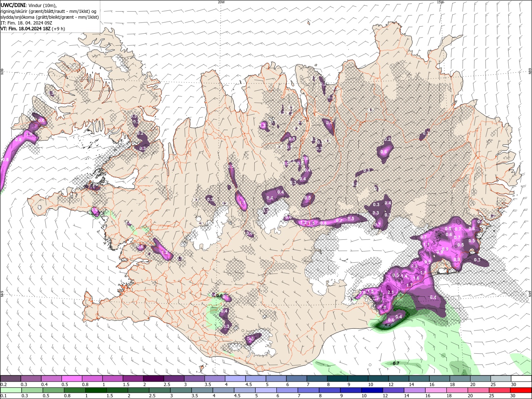Click the '2.1' snowfall value on map

tap(390, 293)
